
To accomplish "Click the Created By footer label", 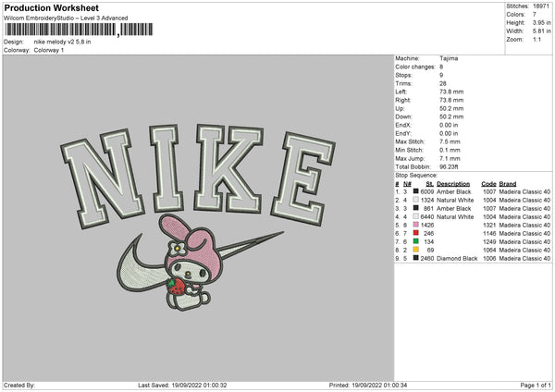I will click(x=19, y=385).
